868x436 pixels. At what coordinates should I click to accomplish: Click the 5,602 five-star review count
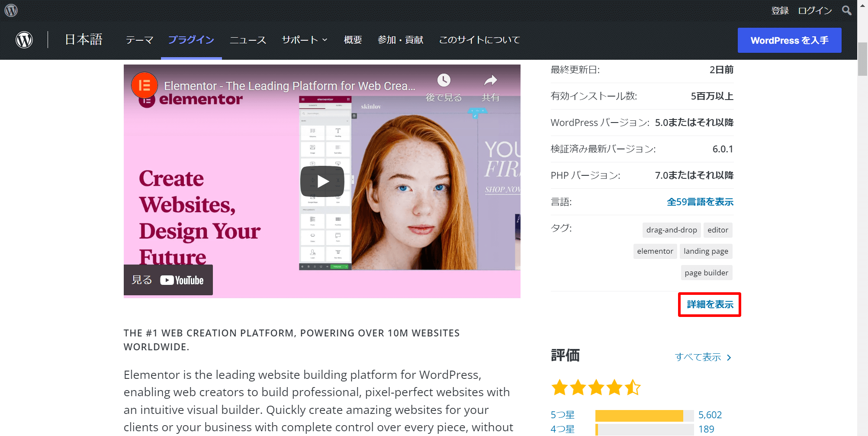pos(710,415)
